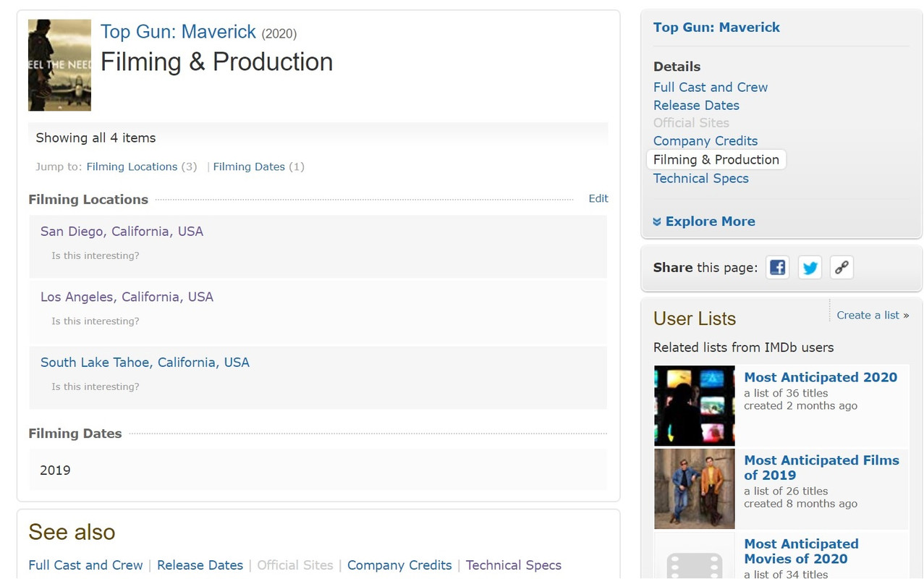Select Filming & Production in sidebar
Image resolution: width=924 pixels, height=579 pixels.
(x=716, y=160)
